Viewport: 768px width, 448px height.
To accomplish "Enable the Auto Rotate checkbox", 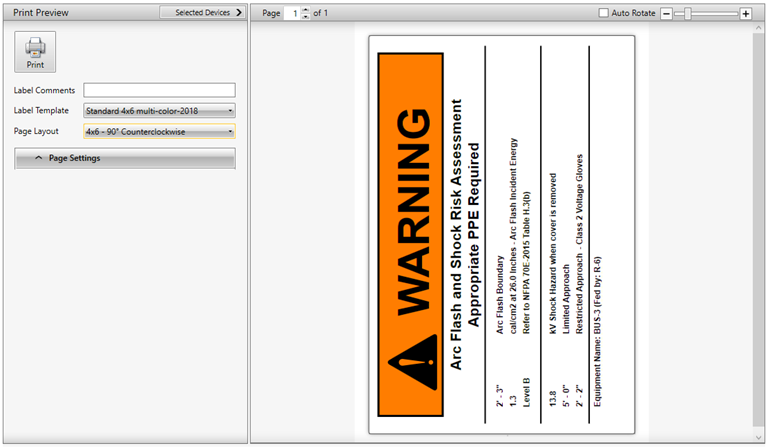I will [603, 13].
